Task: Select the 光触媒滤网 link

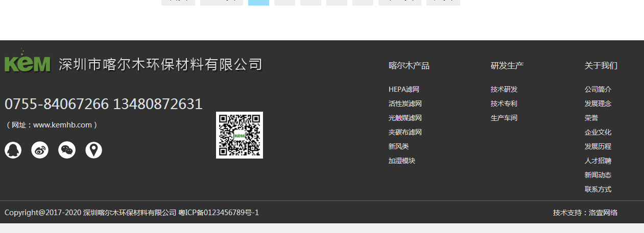Action: (x=404, y=118)
